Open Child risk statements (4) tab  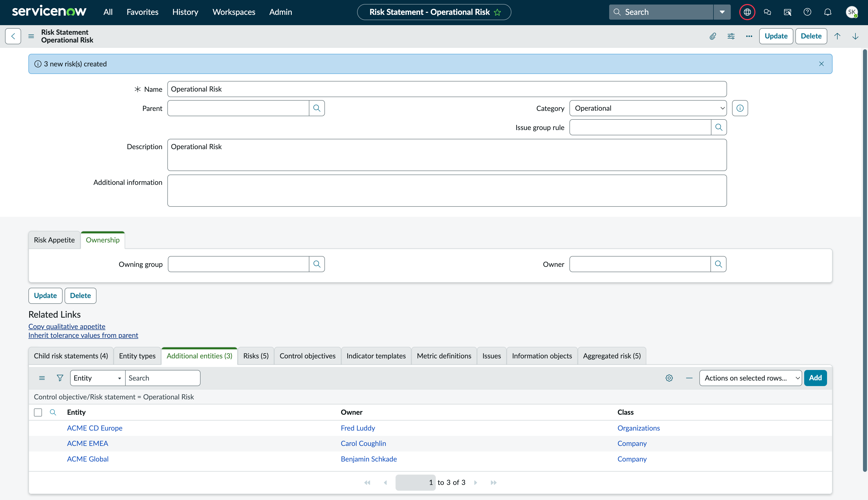[71, 356]
